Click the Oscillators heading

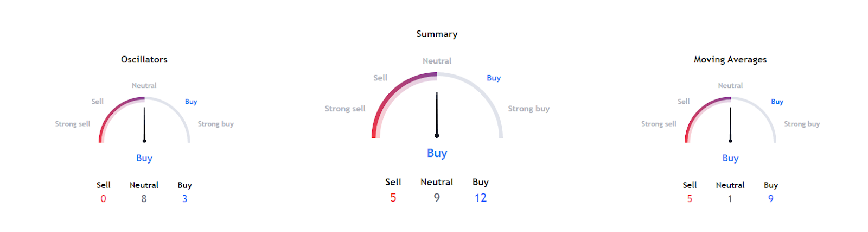[x=144, y=60]
